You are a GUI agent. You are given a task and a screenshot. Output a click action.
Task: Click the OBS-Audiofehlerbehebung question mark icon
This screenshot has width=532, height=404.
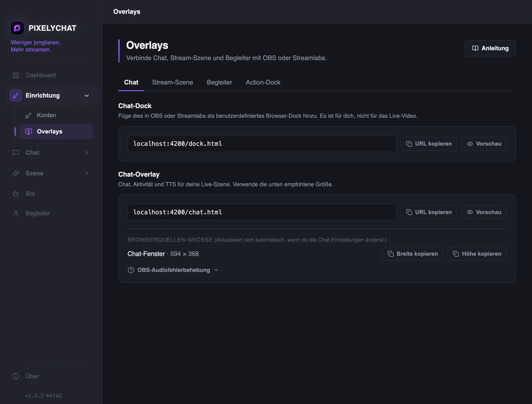pyautogui.click(x=131, y=270)
